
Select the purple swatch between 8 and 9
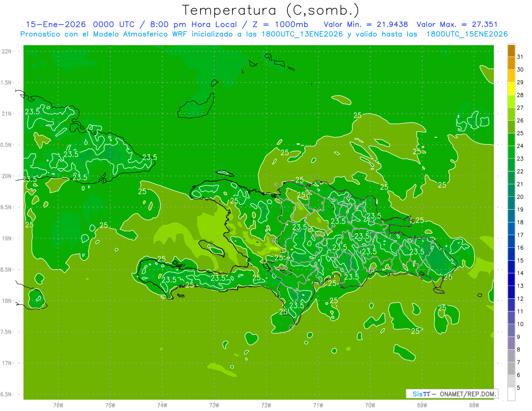click(511, 343)
